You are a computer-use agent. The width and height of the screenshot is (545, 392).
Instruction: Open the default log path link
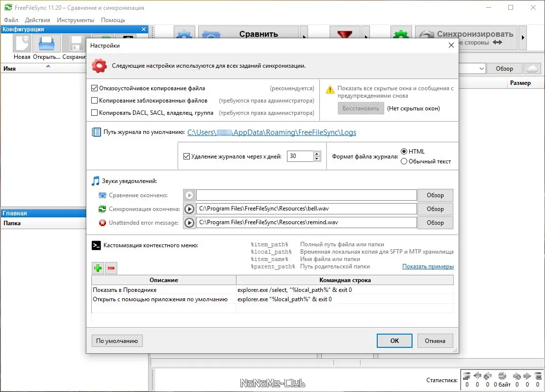click(x=272, y=132)
